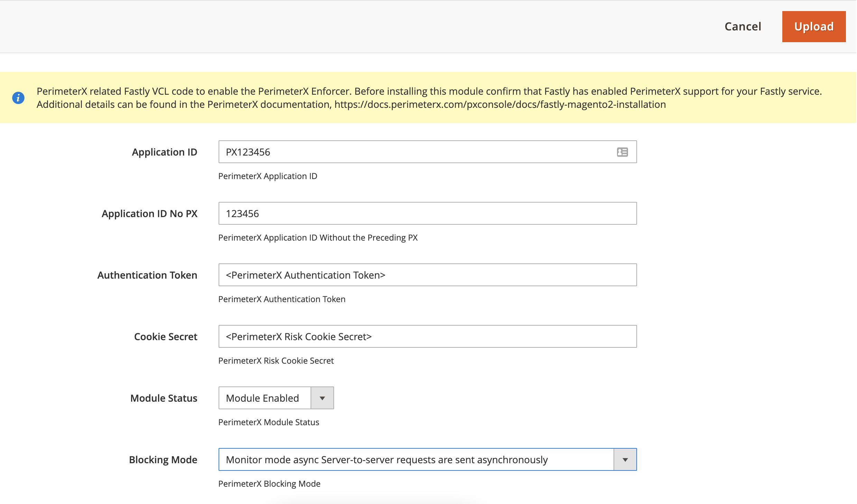Focus the Application ID No PX field
The width and height of the screenshot is (857, 504).
click(427, 214)
